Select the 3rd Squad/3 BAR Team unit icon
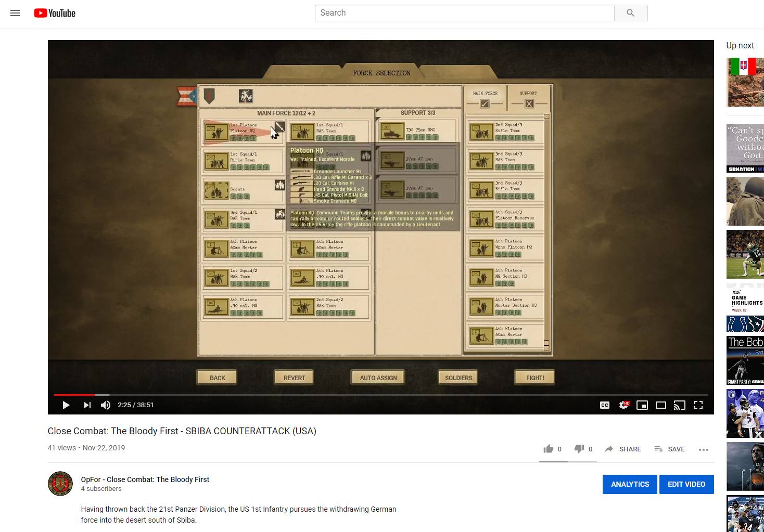 [x=481, y=161]
